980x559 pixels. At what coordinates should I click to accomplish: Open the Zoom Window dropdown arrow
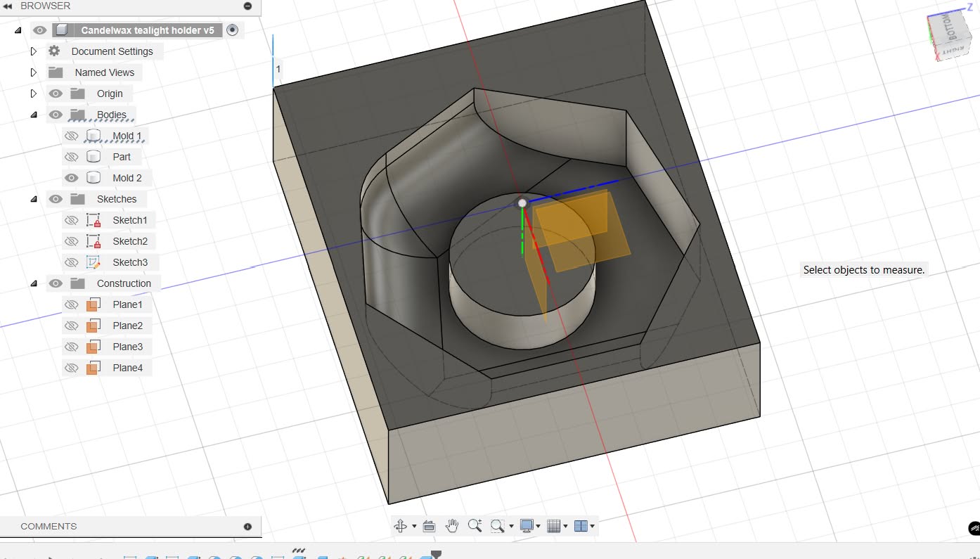pyautogui.click(x=511, y=527)
